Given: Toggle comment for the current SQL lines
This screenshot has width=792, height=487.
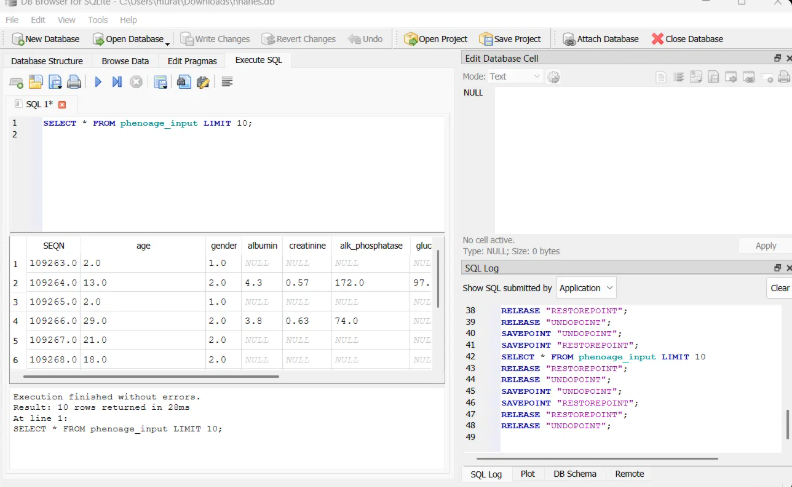Looking at the screenshot, I should 227,82.
